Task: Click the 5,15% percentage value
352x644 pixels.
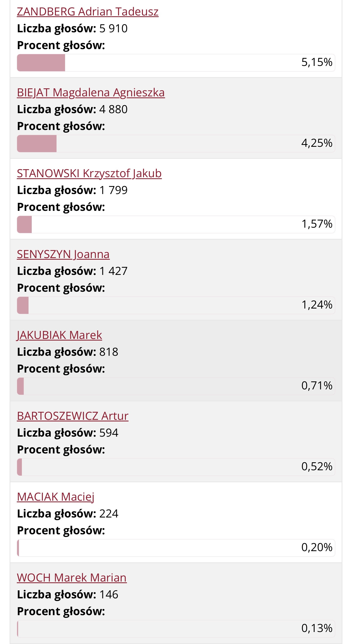Action: click(317, 62)
